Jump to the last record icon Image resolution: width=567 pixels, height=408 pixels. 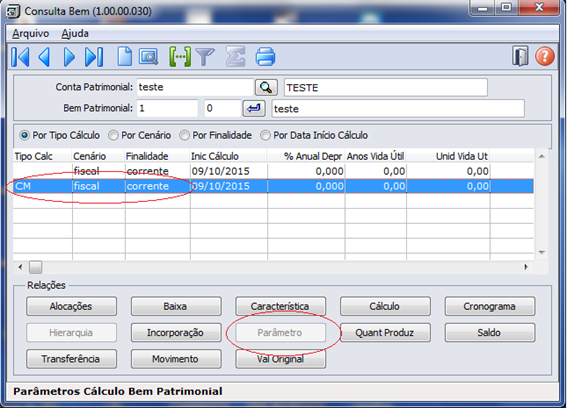coord(94,57)
